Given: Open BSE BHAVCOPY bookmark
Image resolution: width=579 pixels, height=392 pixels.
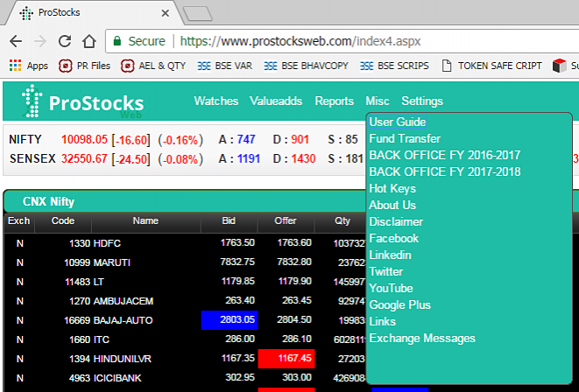Looking at the screenshot, I should coord(306,66).
